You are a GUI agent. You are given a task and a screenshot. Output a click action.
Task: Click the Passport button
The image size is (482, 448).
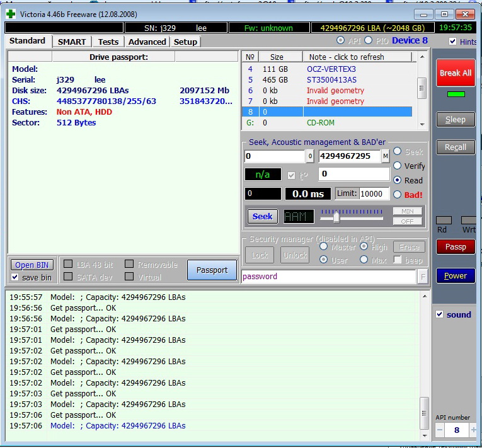coord(212,270)
